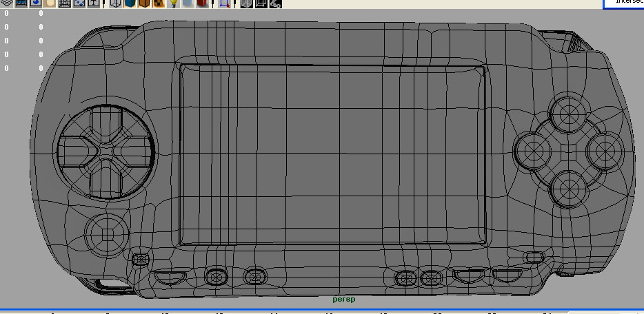
Task: Click the blue dotted gate icon
Action: (x=79, y=3)
